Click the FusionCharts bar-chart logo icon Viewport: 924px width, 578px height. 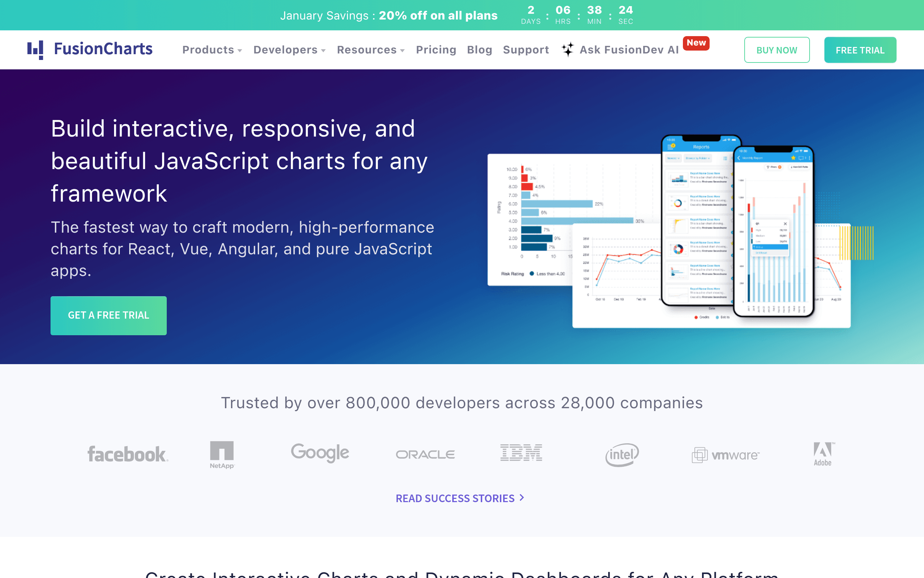pyautogui.click(x=35, y=50)
